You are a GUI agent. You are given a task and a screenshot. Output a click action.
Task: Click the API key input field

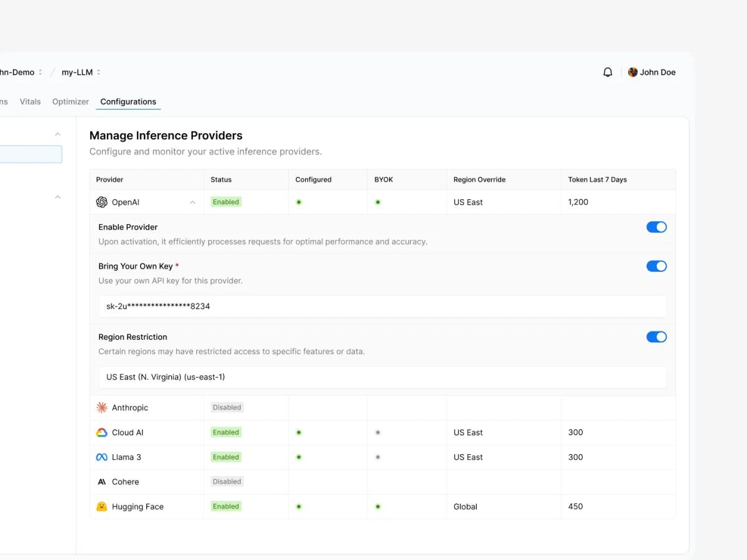click(x=382, y=306)
